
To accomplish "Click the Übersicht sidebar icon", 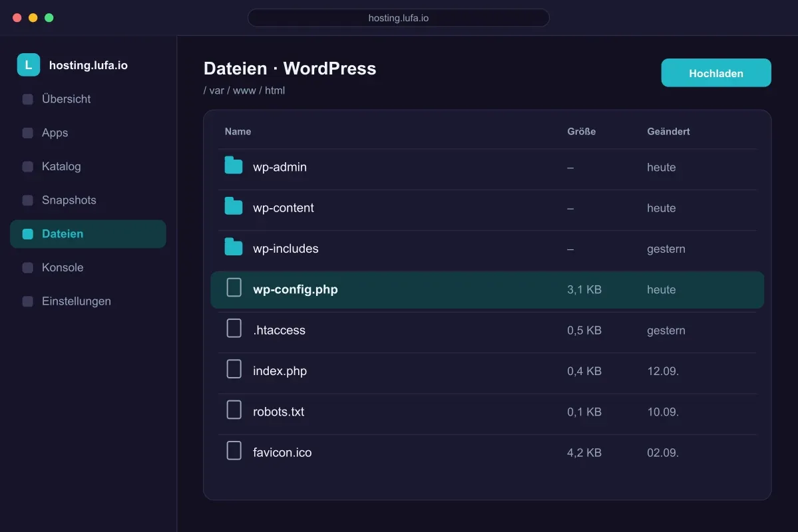I will point(28,99).
